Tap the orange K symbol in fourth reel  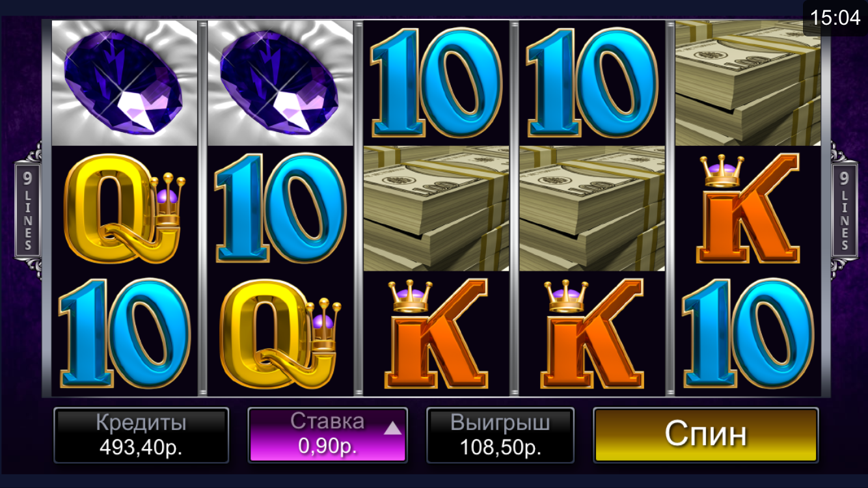pos(592,334)
